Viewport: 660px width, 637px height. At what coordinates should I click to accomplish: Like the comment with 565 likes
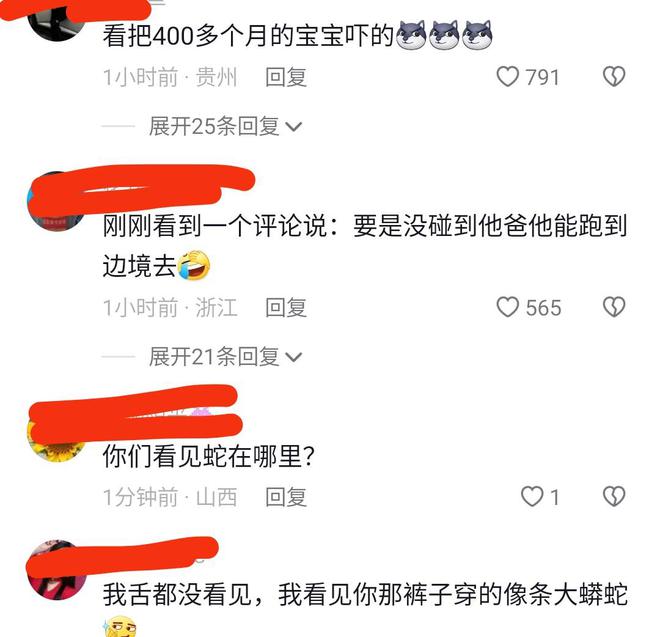(x=508, y=307)
